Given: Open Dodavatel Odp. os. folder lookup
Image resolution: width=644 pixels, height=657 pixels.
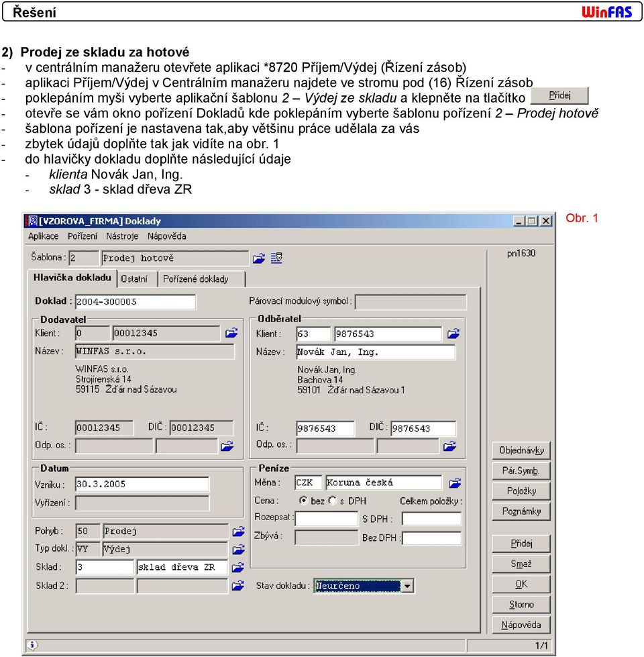Looking at the screenshot, I should [227, 446].
